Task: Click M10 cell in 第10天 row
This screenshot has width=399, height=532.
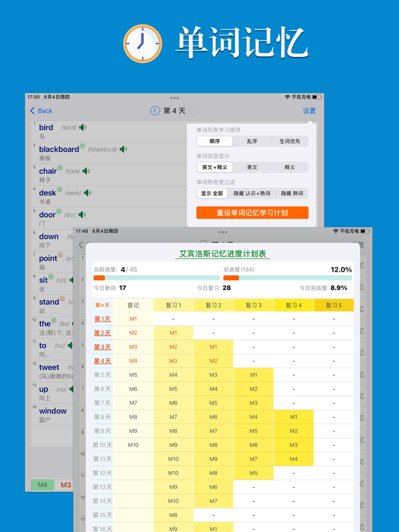Action: (x=133, y=445)
